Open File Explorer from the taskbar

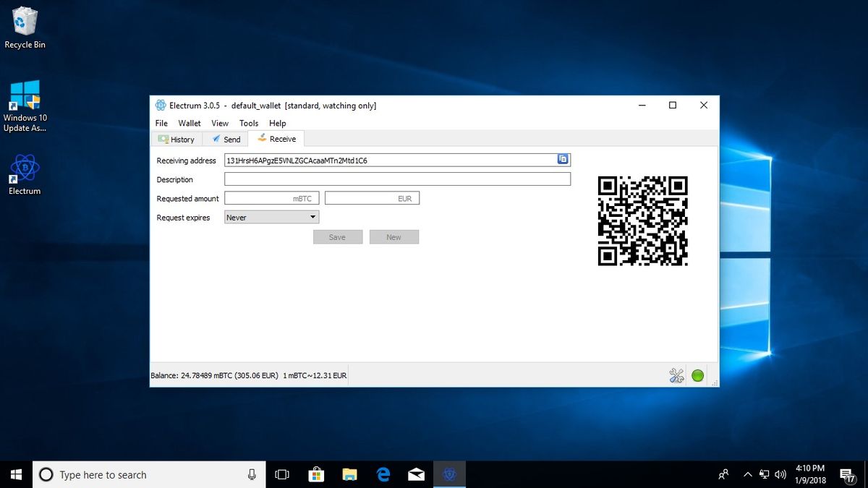pyautogui.click(x=349, y=474)
